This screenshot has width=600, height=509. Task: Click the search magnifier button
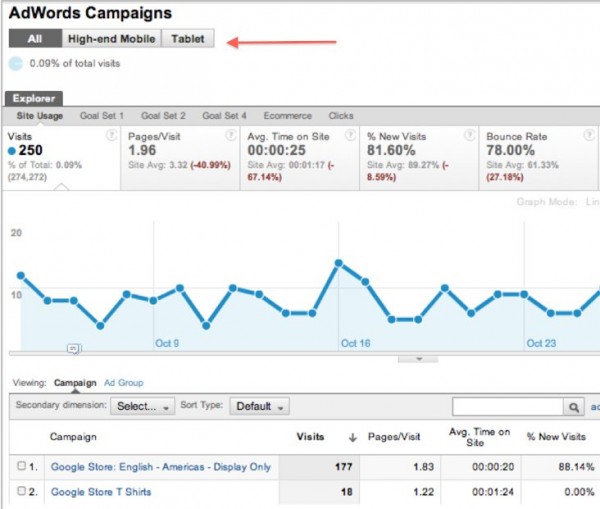(574, 407)
